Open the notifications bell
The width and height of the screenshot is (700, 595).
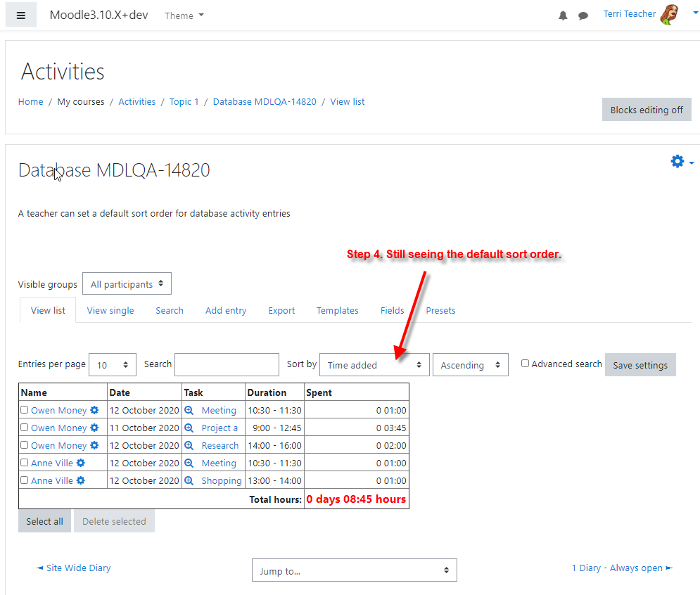coord(563,15)
